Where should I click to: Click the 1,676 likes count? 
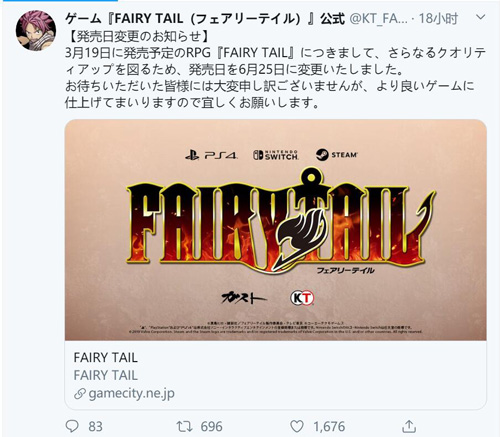(329, 426)
